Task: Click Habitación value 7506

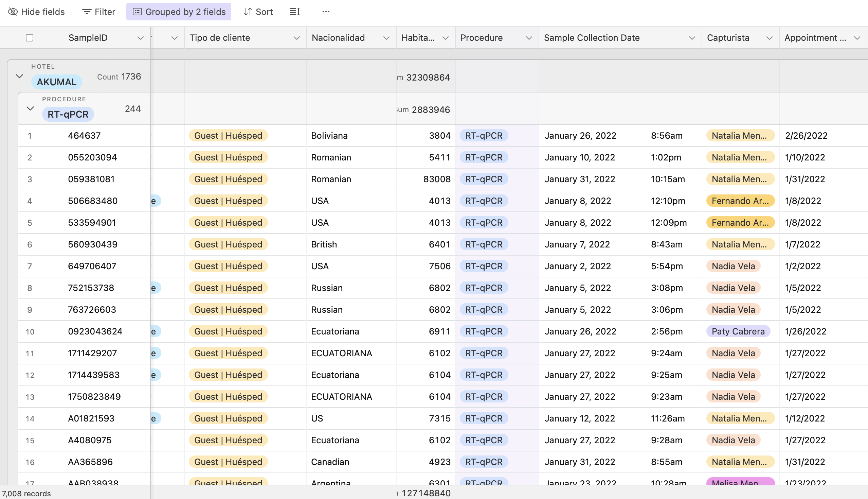Action: (x=440, y=266)
